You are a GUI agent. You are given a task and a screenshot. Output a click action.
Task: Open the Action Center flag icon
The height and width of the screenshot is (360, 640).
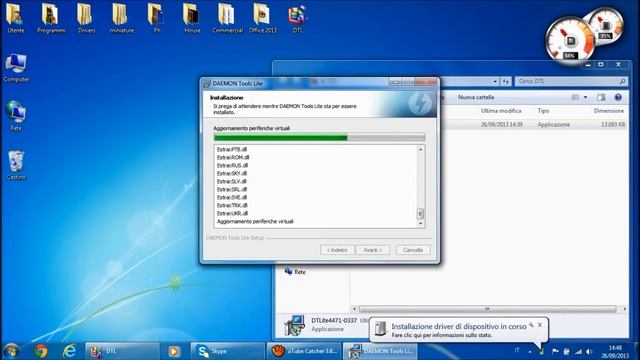pos(555,351)
